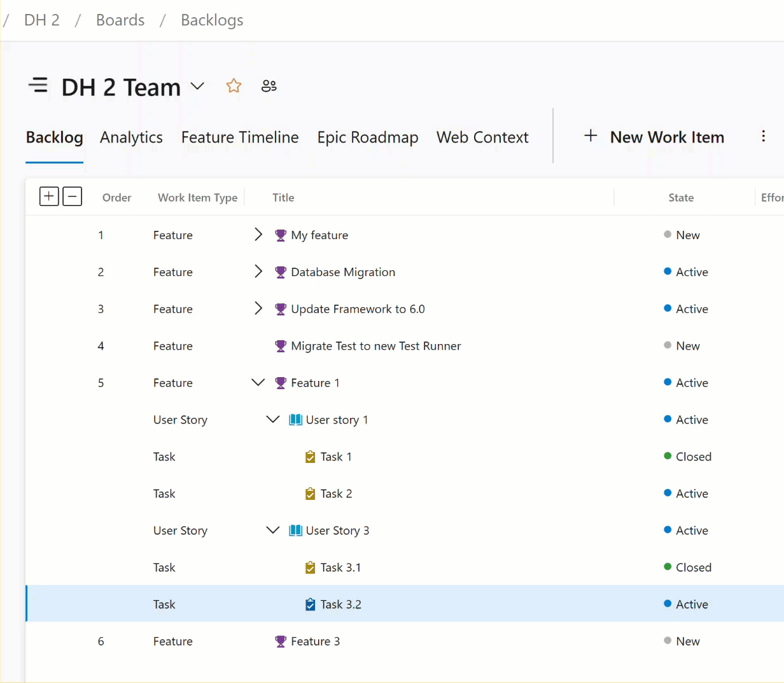This screenshot has width=784, height=683.
Task: Click the blue Active state dot for Task 3.2
Action: (x=668, y=604)
